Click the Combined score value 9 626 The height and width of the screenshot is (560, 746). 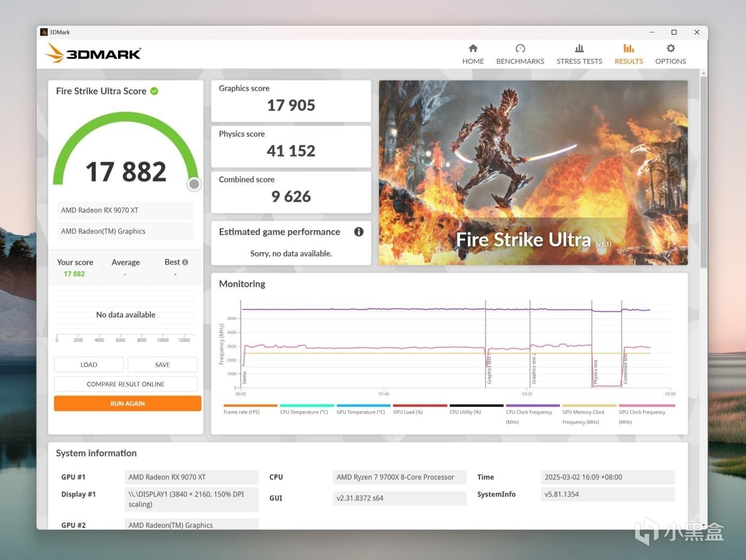[291, 196]
